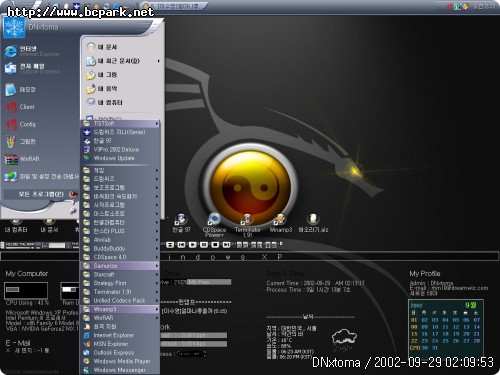Launch Dreamwiz Genie from the programs list
This screenshot has width=500, height=375.
tap(120, 132)
